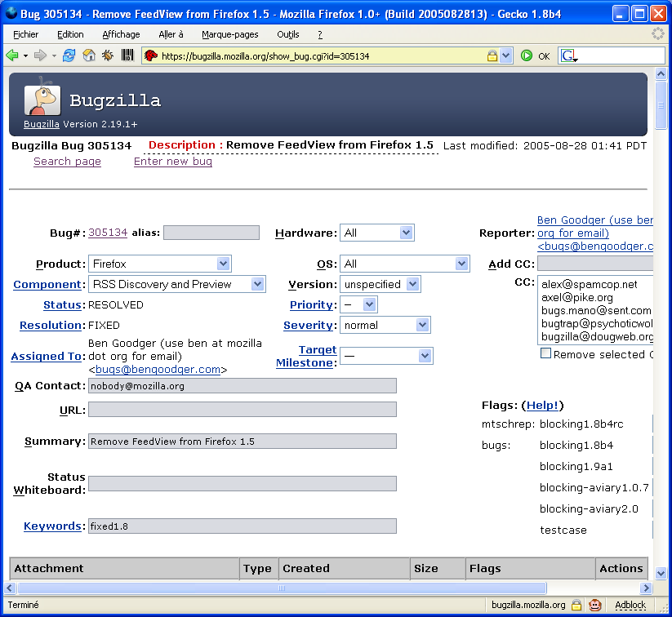Image resolution: width=672 pixels, height=617 pixels.
Task: Open the Back history dropdown arrow
Action: tap(25, 55)
